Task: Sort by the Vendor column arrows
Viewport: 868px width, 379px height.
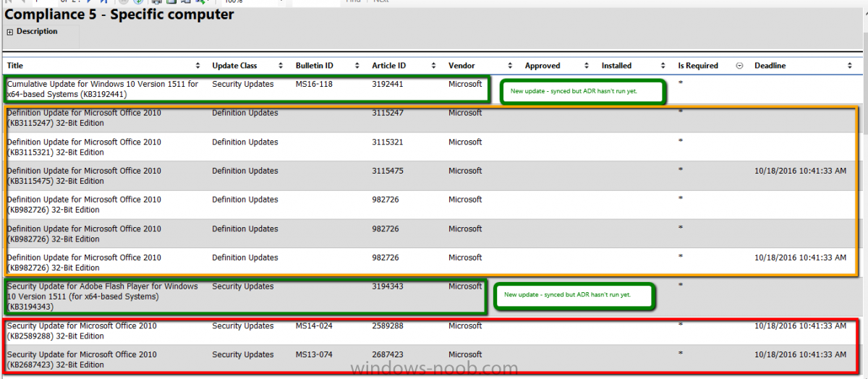Action: coord(511,66)
